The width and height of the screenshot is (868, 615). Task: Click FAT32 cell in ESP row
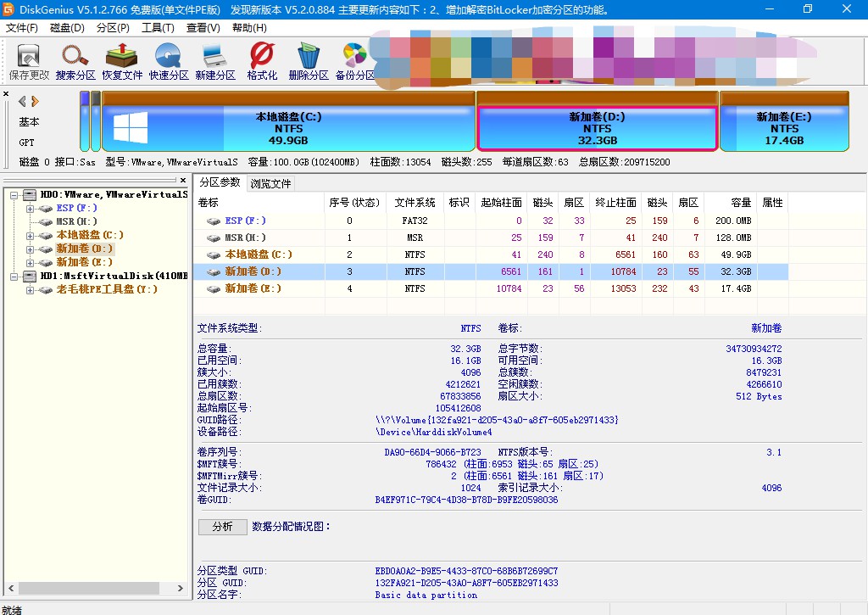coord(415,221)
